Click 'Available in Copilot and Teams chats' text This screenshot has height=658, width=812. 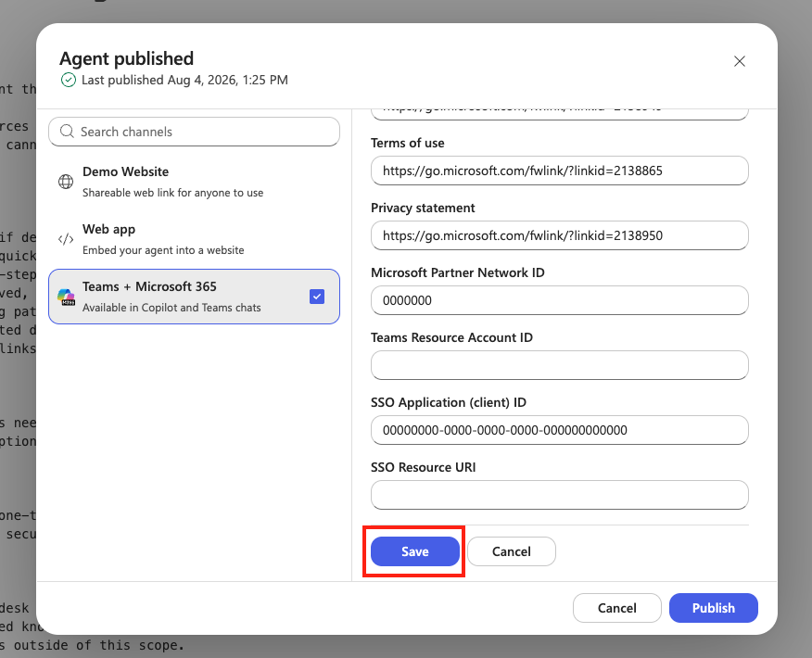[x=171, y=308]
